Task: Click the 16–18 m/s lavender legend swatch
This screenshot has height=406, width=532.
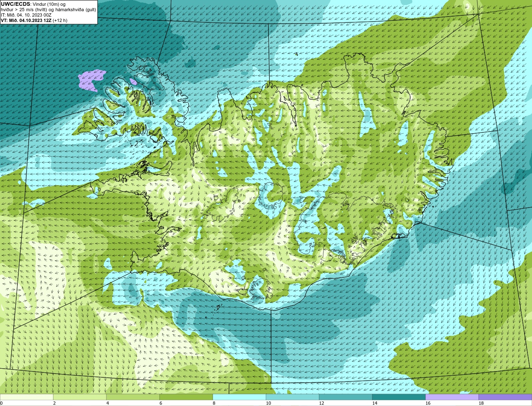Action: (x=452, y=397)
